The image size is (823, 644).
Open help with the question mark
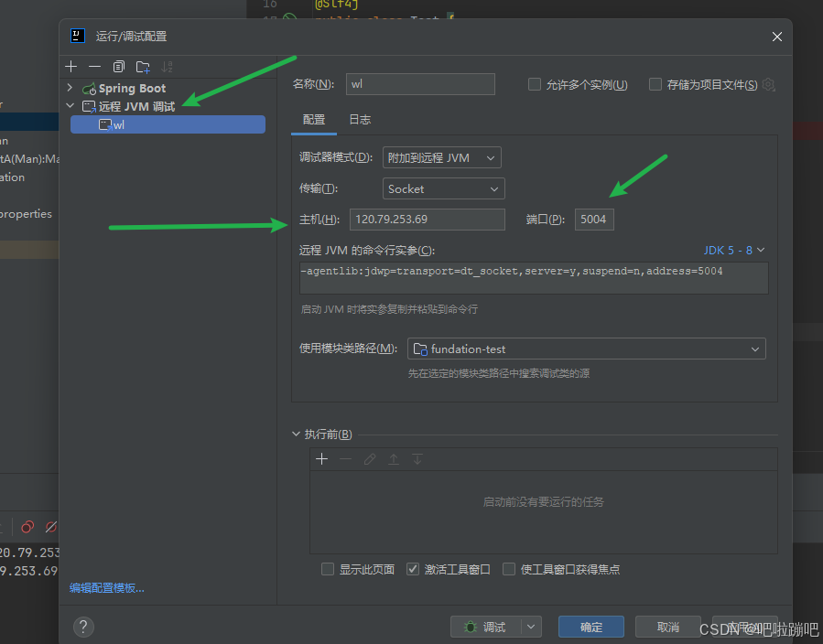point(83,627)
